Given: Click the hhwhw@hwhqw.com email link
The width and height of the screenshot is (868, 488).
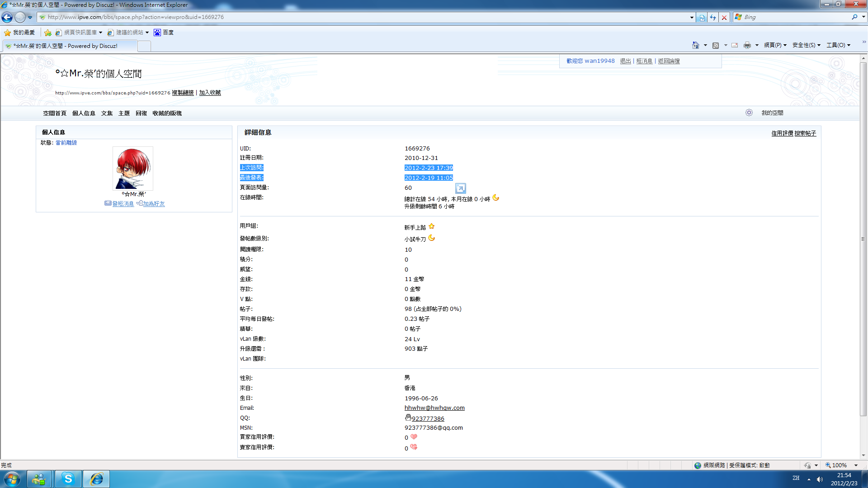Looking at the screenshot, I should pyautogui.click(x=434, y=408).
